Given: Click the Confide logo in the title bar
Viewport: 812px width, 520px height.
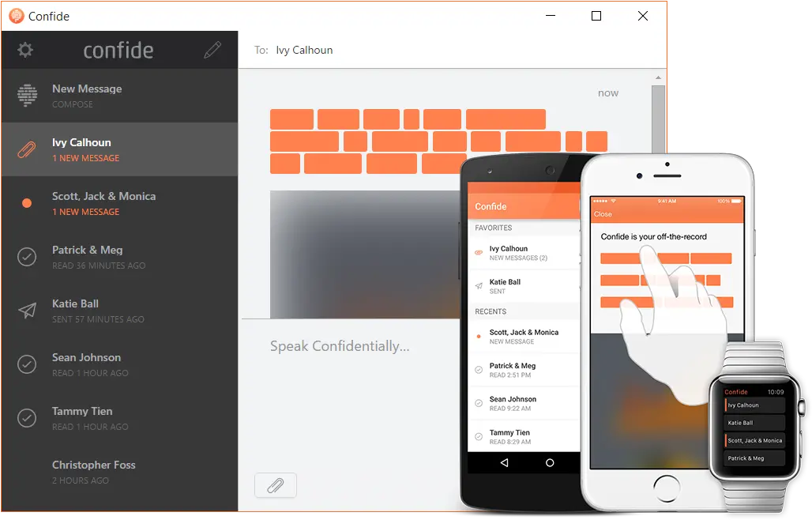Looking at the screenshot, I should point(16,16).
